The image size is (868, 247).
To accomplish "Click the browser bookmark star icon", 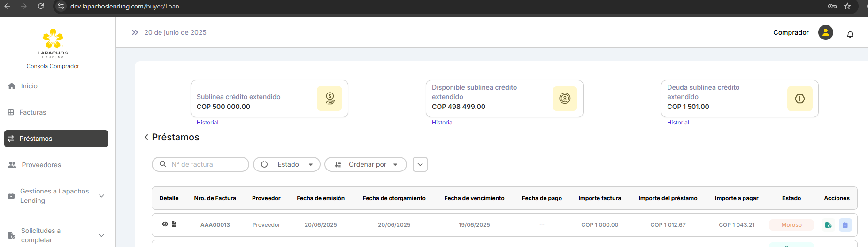I will 847,6.
